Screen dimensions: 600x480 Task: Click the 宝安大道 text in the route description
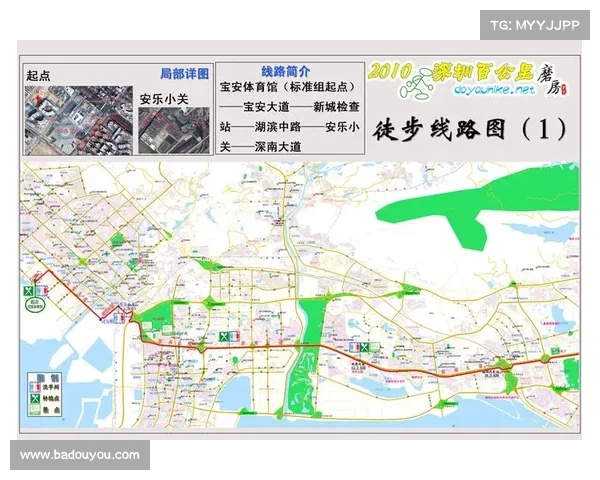tap(266, 107)
